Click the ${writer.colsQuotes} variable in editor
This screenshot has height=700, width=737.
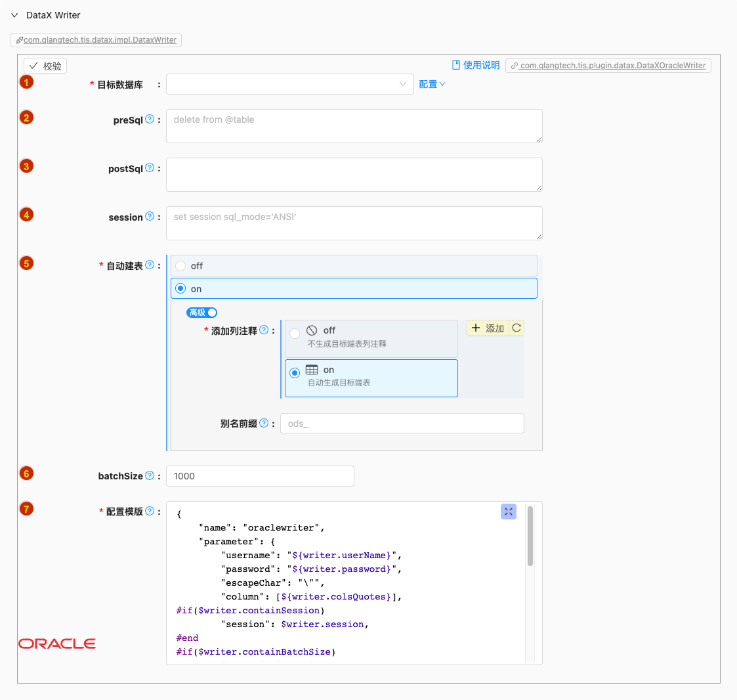[336, 597]
